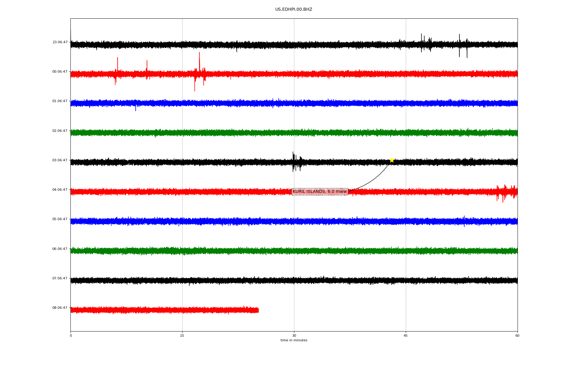This screenshot has width=588, height=368.
Task: Click the 00:06:47 time label
Action: coord(60,72)
